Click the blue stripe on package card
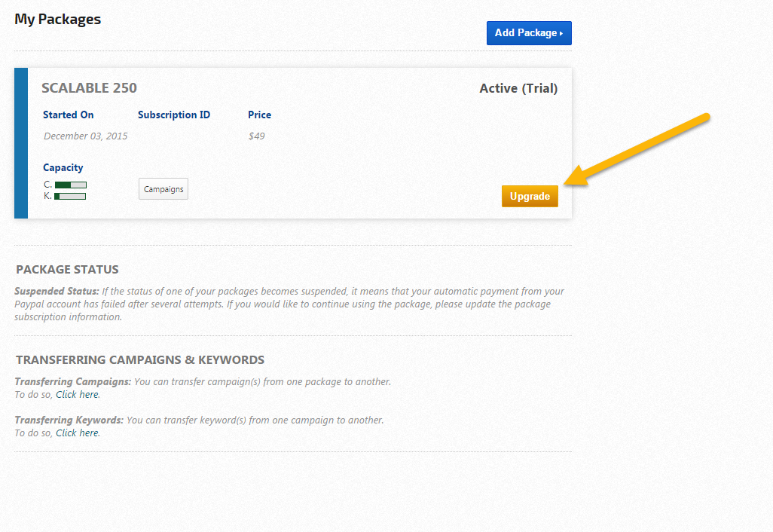This screenshot has width=773, height=532. 21,143
